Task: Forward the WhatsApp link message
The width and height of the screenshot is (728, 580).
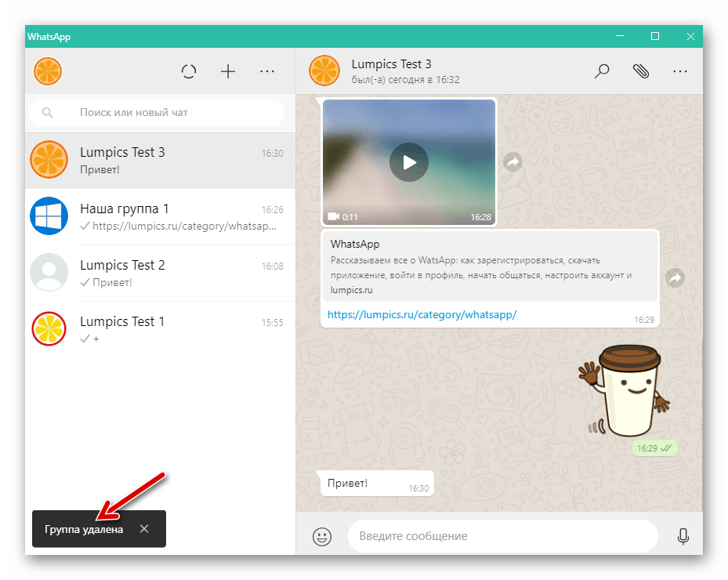Action: (x=675, y=277)
